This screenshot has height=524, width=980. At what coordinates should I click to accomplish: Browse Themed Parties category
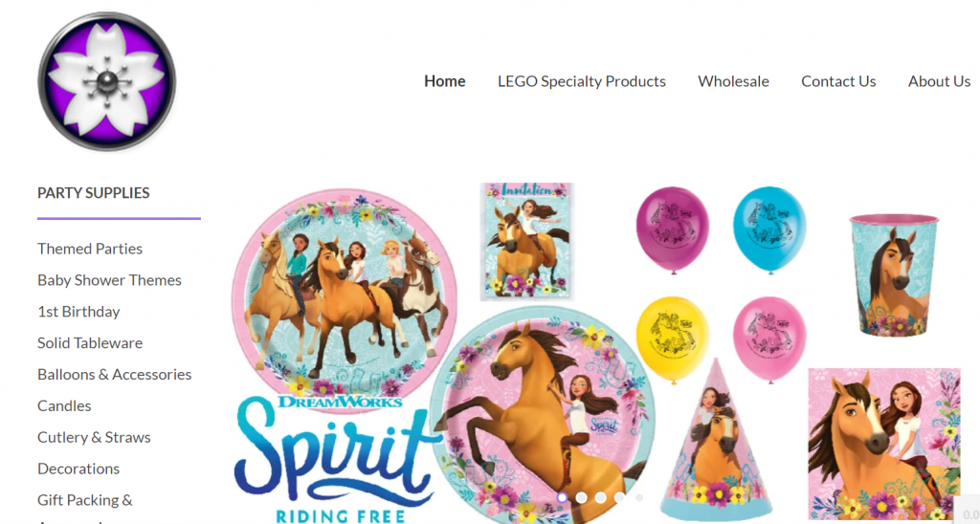[x=90, y=249]
